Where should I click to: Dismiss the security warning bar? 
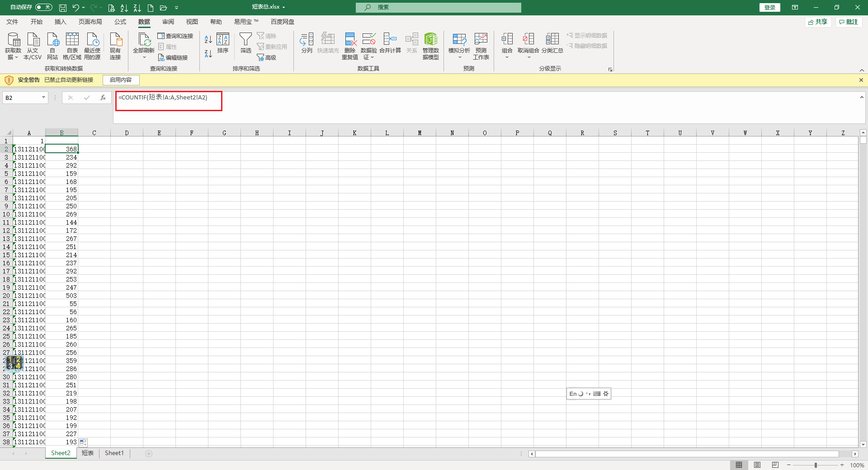coord(861,80)
